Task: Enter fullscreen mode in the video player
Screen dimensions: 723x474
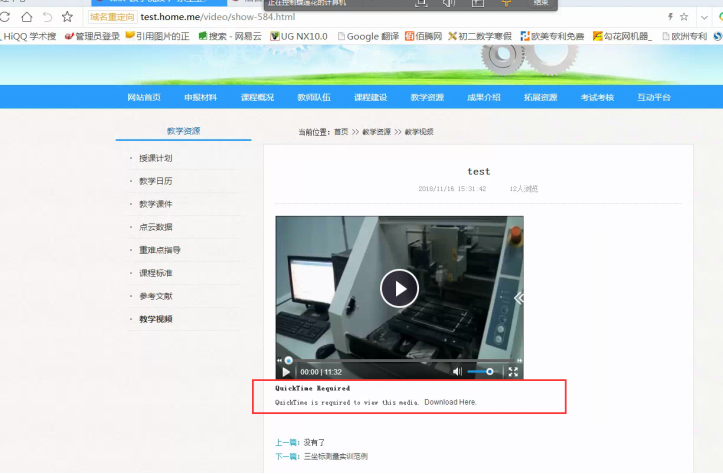Action: pos(513,372)
